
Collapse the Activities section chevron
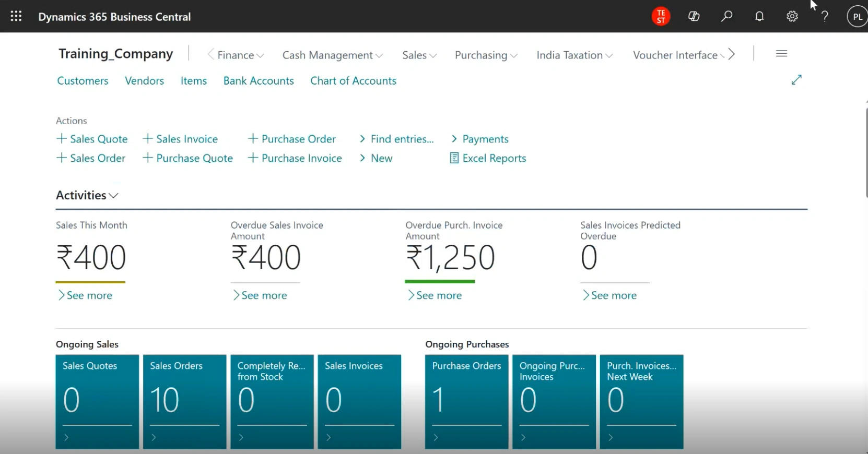tap(114, 195)
